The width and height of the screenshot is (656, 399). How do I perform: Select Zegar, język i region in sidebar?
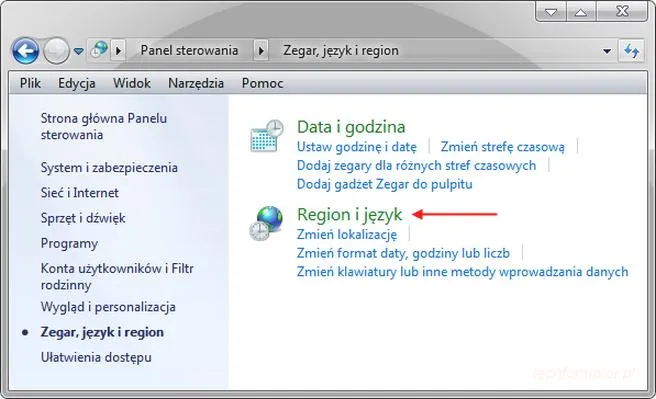(x=102, y=332)
